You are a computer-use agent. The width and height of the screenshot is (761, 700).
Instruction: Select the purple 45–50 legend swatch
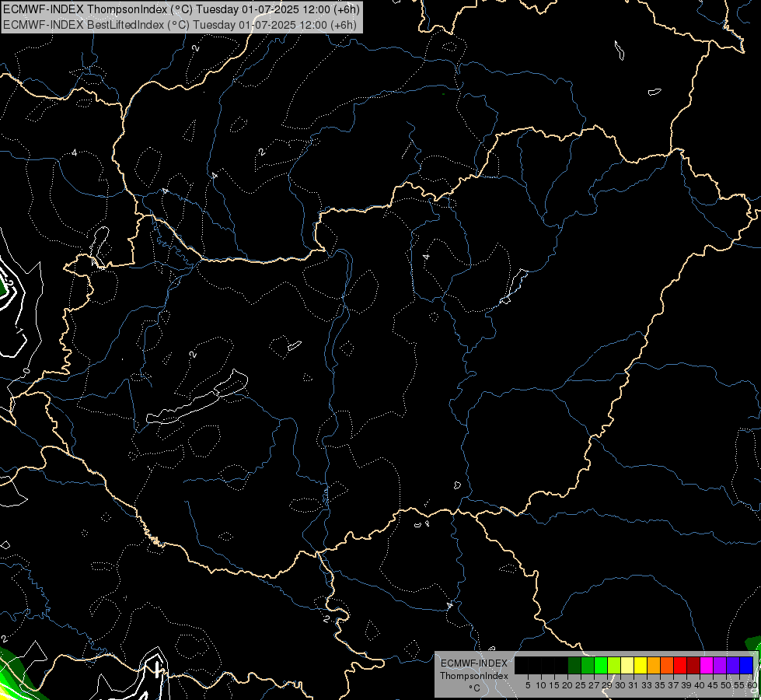click(x=720, y=666)
